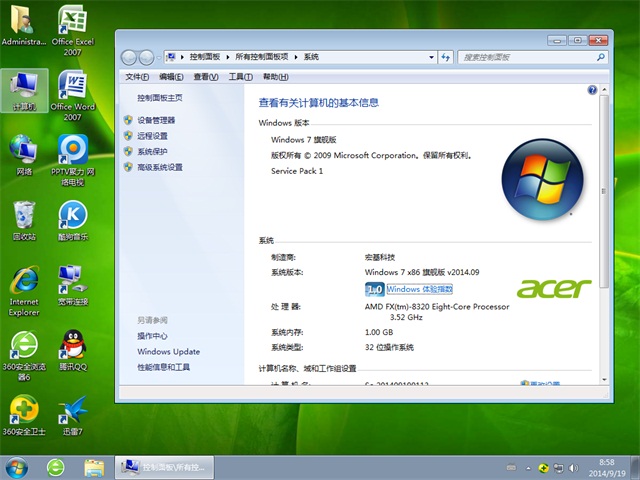Screen dimensions: 640x480
Task: Open the Computer desktop icon
Action: coord(23,90)
